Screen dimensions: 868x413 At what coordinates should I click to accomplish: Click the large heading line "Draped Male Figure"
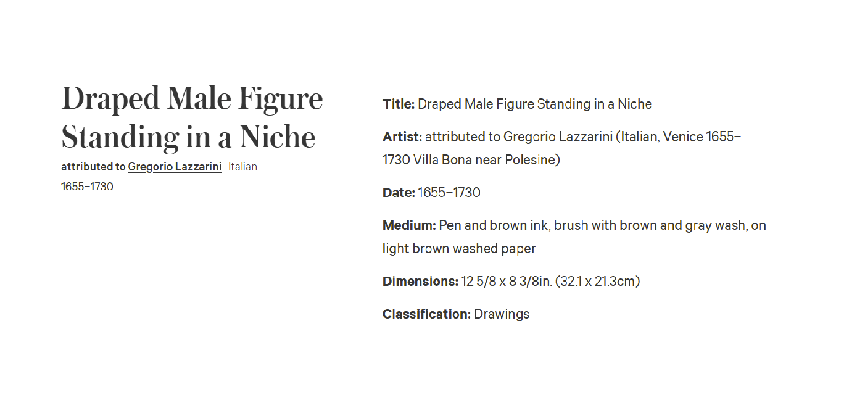(192, 98)
